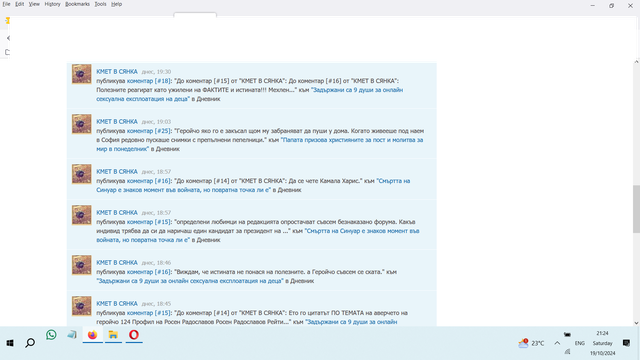Click the network status tray icon
This screenshot has width=640, height=360.
[567, 352]
